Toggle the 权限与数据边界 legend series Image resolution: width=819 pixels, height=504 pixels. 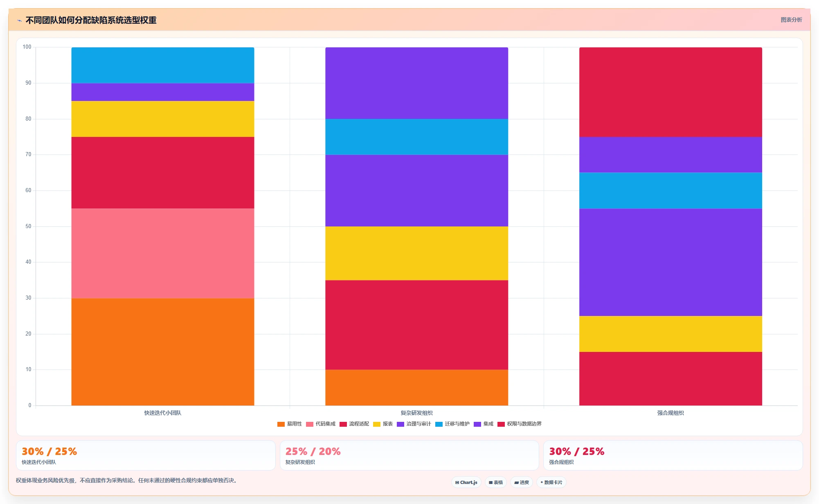(520, 424)
